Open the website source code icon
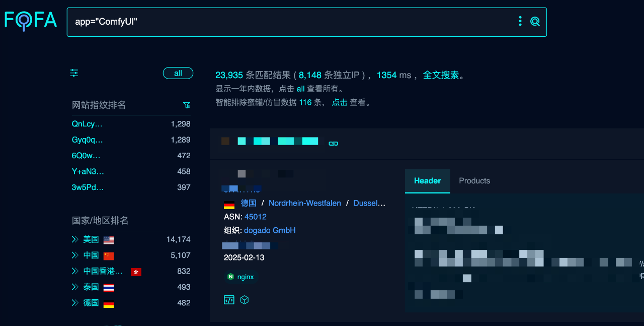Viewport: 644px width, 326px height. pos(229,300)
